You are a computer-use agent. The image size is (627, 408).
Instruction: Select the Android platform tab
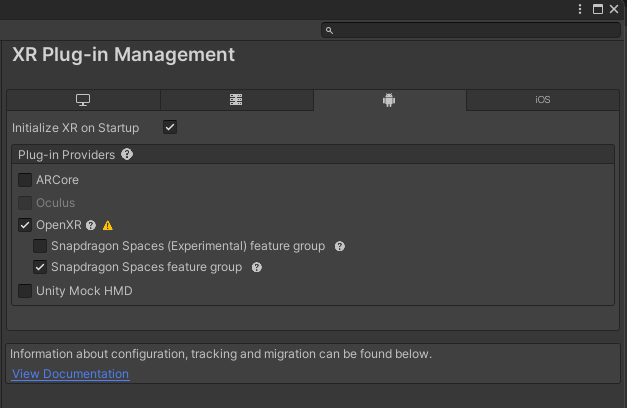(389, 100)
